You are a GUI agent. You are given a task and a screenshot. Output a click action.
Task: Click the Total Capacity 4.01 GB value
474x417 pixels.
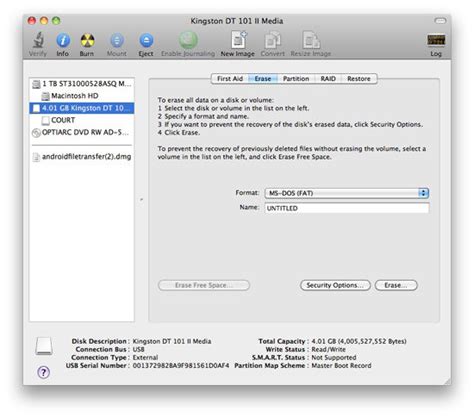pyautogui.click(x=359, y=341)
